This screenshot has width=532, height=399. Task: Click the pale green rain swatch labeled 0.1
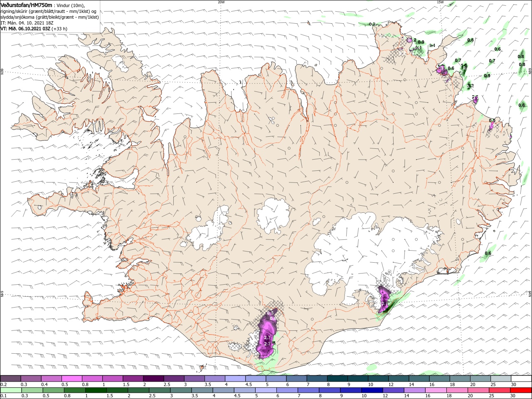pos(10,390)
